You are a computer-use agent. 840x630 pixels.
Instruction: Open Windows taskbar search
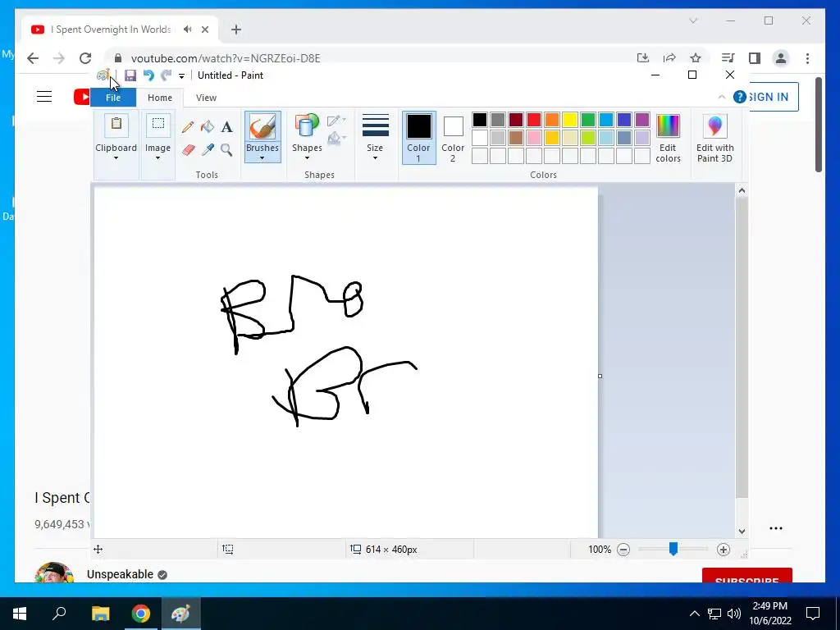tap(59, 614)
